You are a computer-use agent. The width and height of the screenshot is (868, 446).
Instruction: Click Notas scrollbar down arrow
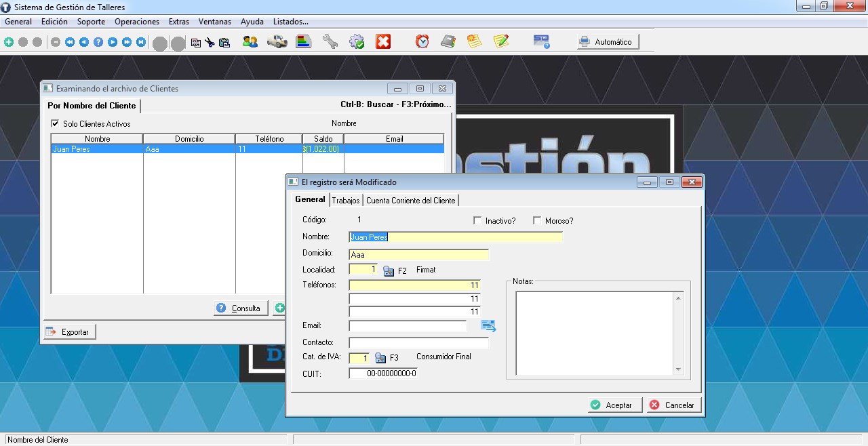pos(678,369)
